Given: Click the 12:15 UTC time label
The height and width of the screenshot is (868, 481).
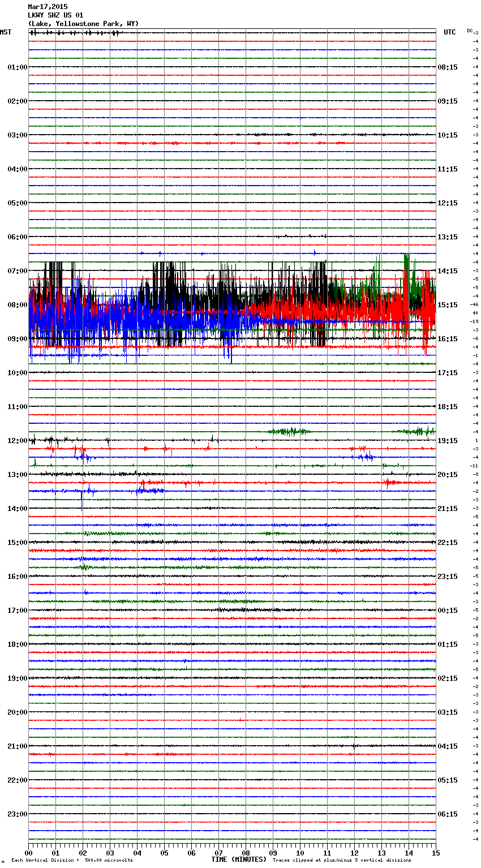Looking at the screenshot, I should pyautogui.click(x=448, y=203).
